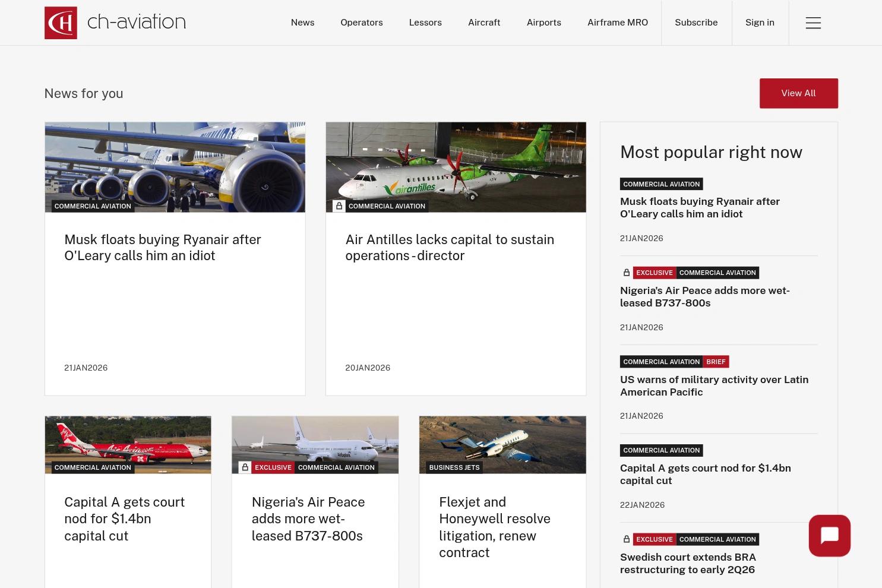Open the News menu
The width and height of the screenshot is (882, 588).
click(302, 23)
